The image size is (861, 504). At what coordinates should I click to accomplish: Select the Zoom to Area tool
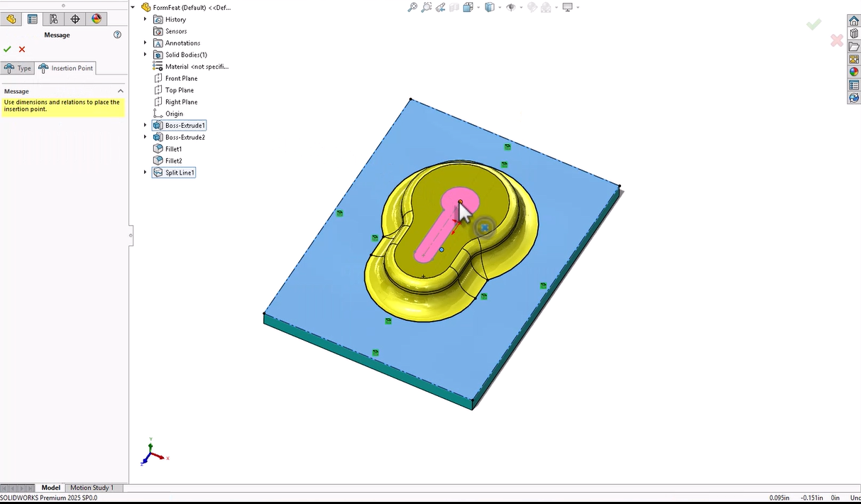(x=426, y=7)
